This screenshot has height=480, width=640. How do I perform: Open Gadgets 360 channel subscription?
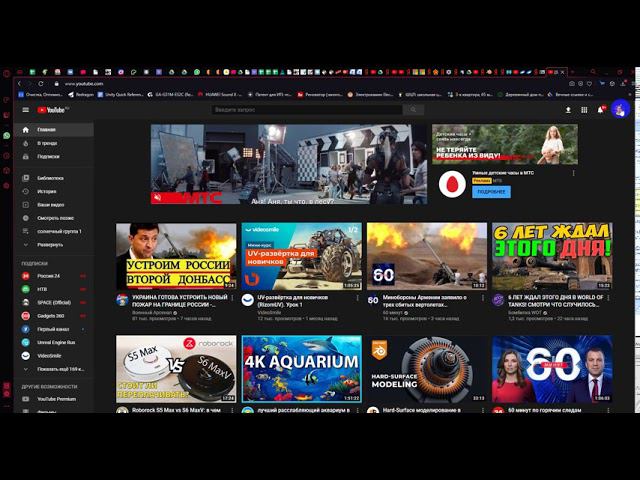click(54, 316)
